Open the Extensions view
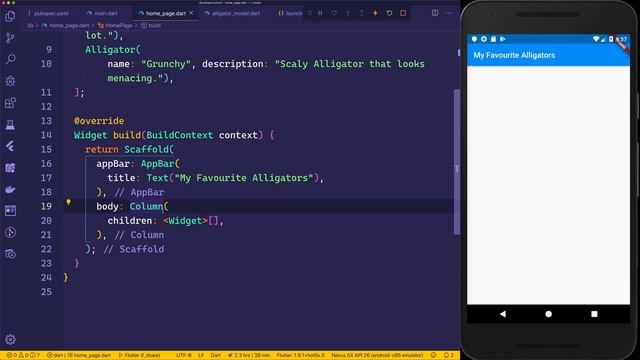Image resolution: width=640 pixels, height=360 pixels. pos(10,102)
